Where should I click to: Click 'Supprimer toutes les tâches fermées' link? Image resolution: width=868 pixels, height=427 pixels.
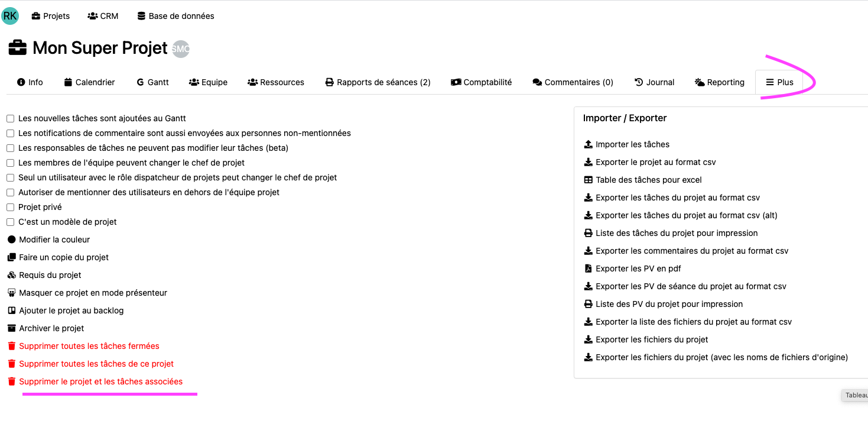89,346
